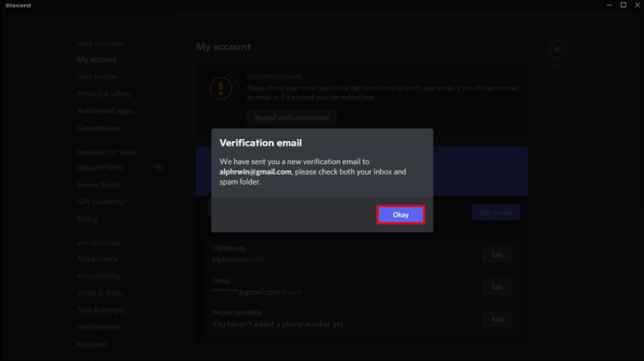Screen dimensions: 644x361
Task: Edit the email address
Action: click(497, 287)
